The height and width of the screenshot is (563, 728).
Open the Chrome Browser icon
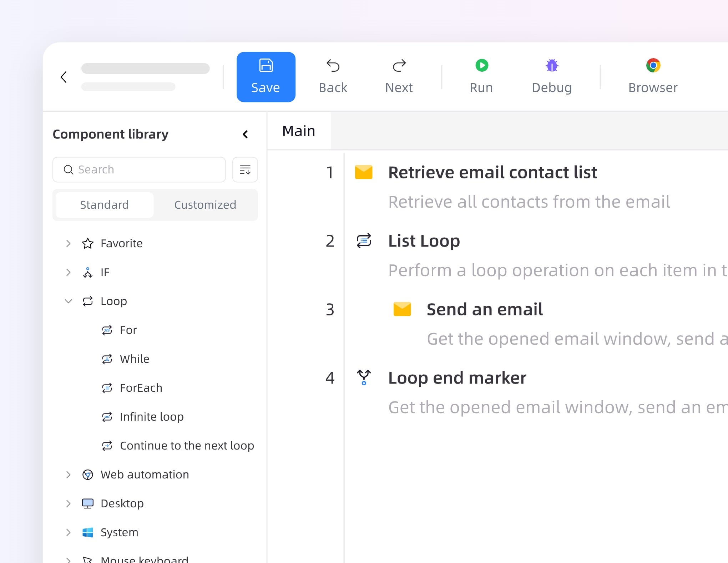(x=653, y=66)
